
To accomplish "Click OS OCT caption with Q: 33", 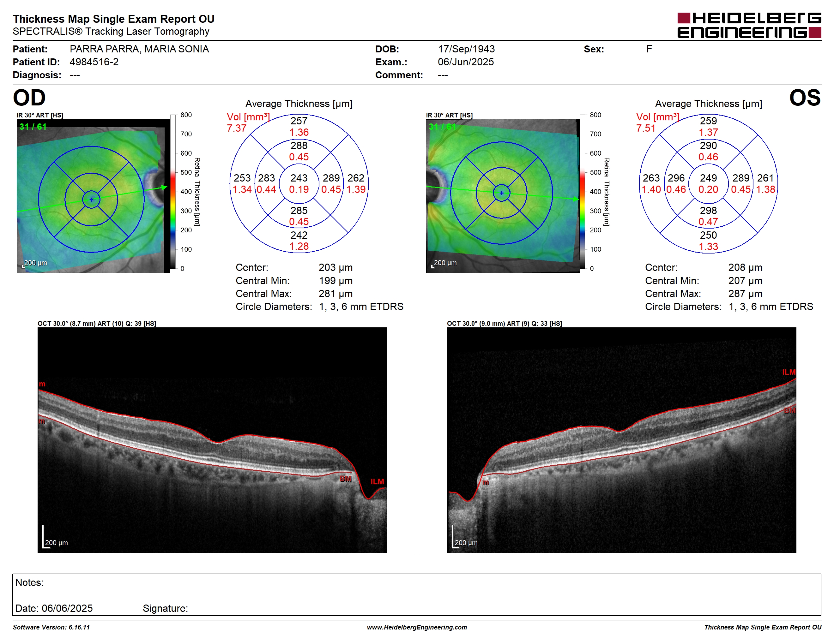I will 505,324.
